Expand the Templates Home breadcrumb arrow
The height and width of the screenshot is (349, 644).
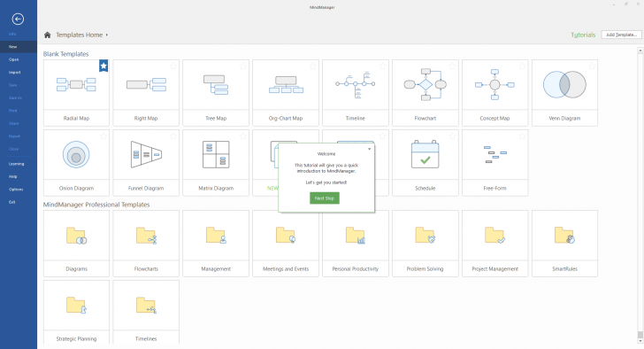pos(107,35)
